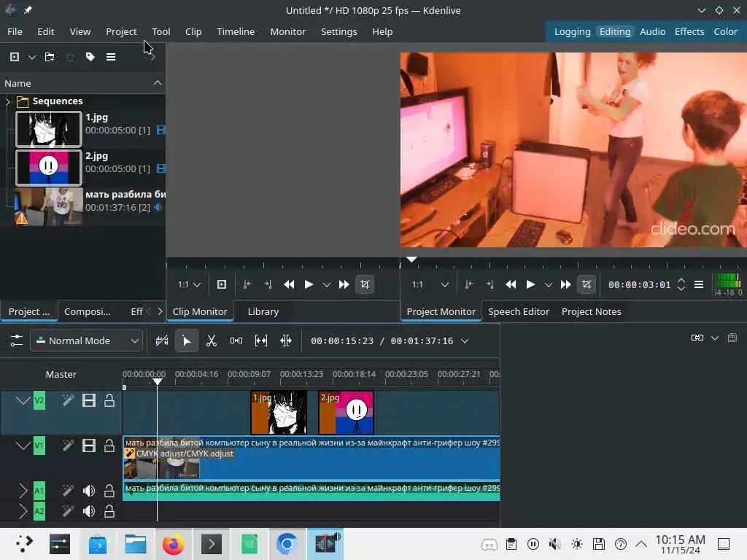Image resolution: width=747 pixels, height=560 pixels.
Task: Click the Add Clip icon in project bin
Action: pyautogui.click(x=15, y=57)
